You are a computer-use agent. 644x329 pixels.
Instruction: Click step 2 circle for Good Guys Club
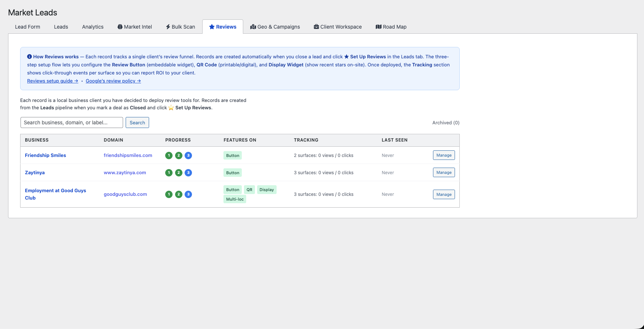[179, 194]
